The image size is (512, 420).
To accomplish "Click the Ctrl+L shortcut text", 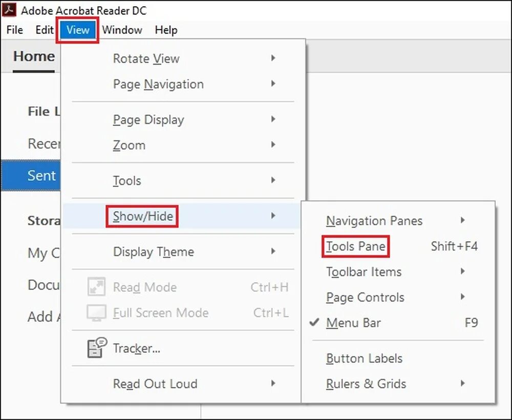I will click(x=271, y=312).
